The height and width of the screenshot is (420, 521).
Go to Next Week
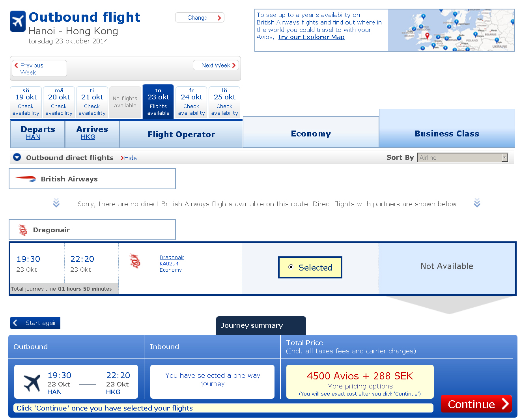click(216, 65)
